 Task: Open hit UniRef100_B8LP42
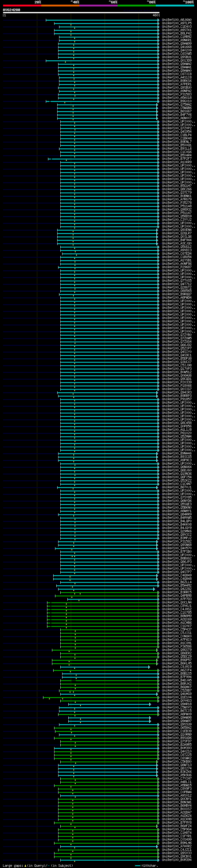coord(177,34)
